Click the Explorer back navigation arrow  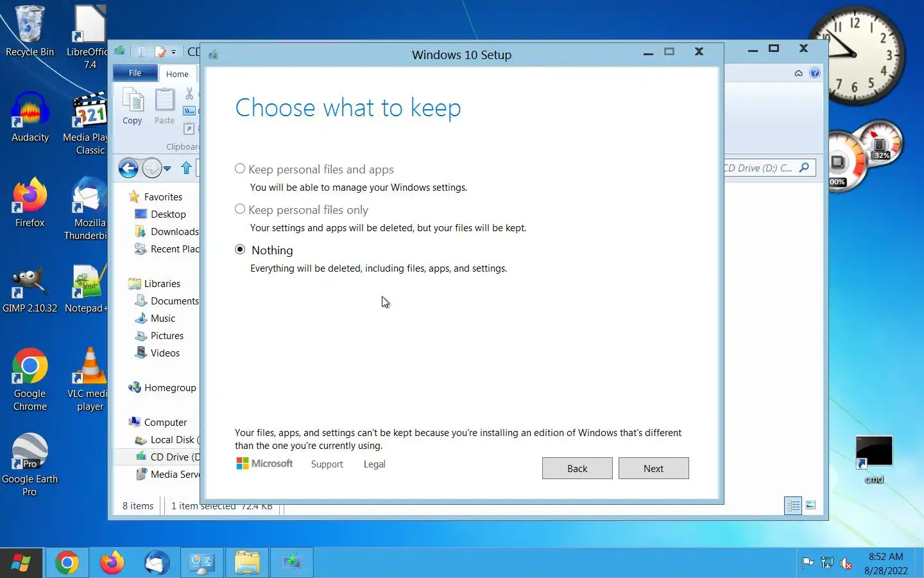[128, 168]
